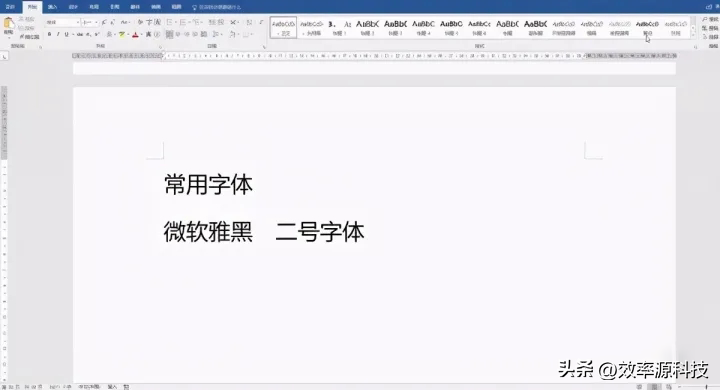Click the red font color button
The height and width of the screenshot is (390, 720).
coord(135,34)
